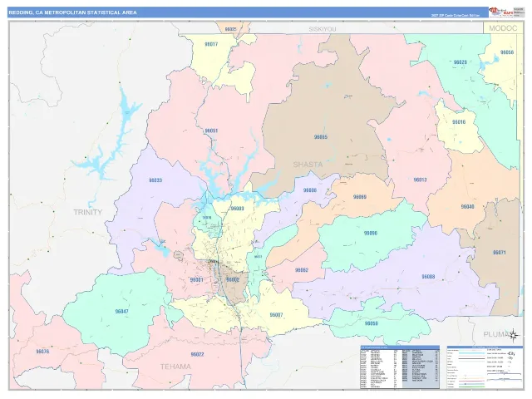Click ZIP code label 96022
This screenshot has height=399, width=532.
(197, 355)
